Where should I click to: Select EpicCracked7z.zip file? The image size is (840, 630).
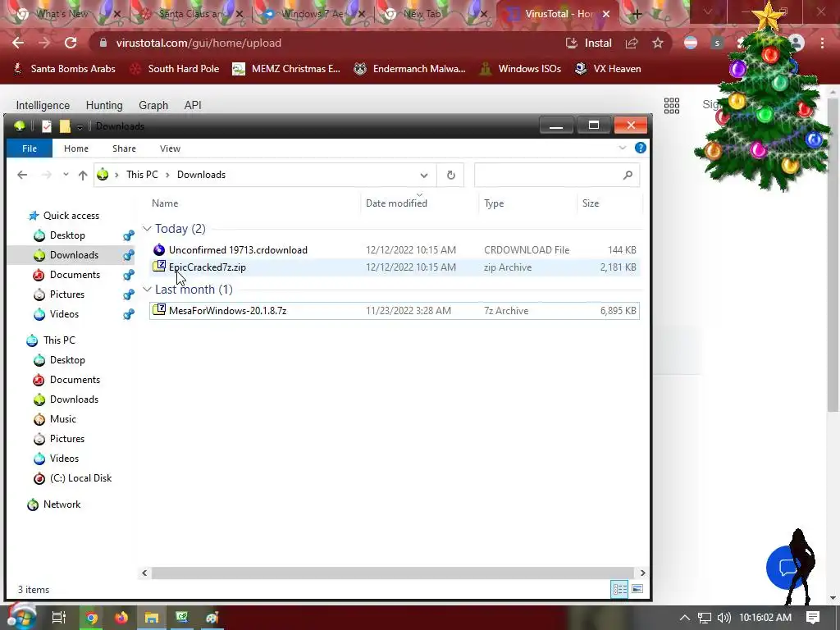(395, 267)
